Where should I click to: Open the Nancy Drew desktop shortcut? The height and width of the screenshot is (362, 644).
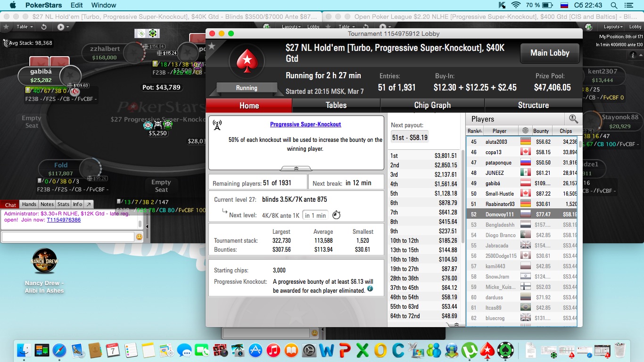[44, 270]
